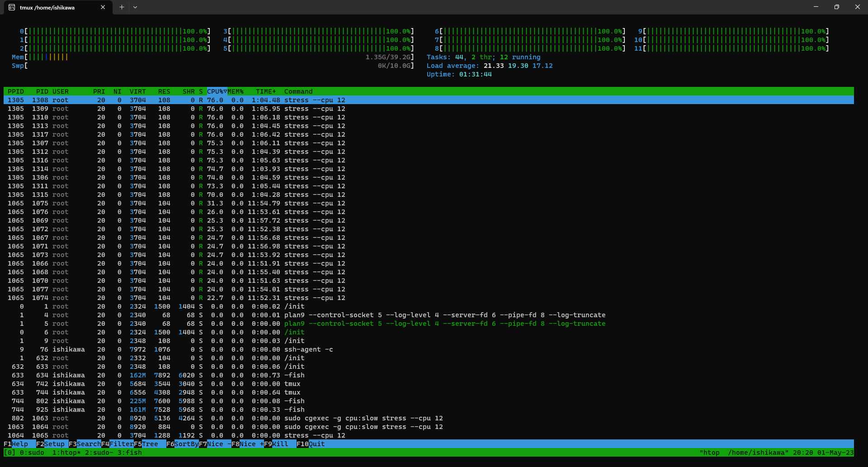This screenshot has width=868, height=467.
Task: Click the CPU 0 usage meter bar
Action: click(x=115, y=31)
